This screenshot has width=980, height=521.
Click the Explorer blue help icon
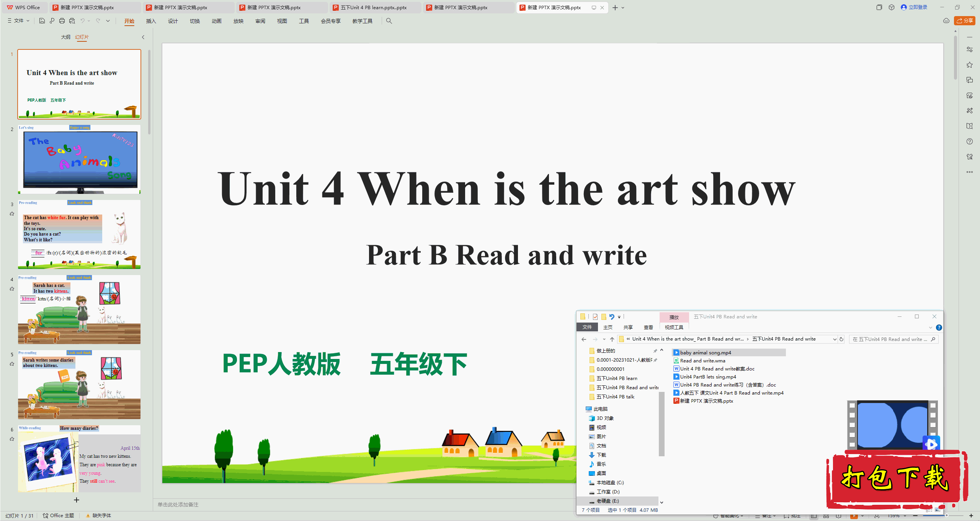coord(939,328)
